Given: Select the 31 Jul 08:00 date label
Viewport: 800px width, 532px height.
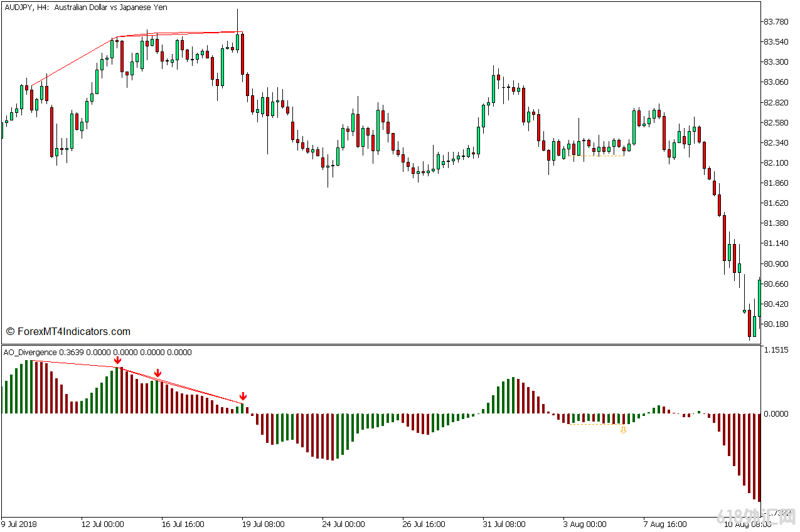Looking at the screenshot, I should [504, 524].
